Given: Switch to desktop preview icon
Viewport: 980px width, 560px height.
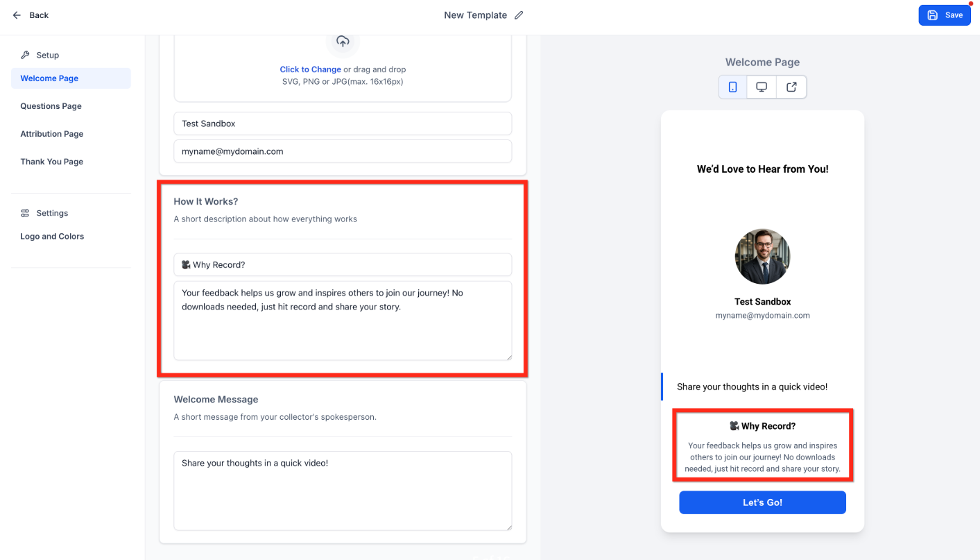Looking at the screenshot, I should (762, 87).
